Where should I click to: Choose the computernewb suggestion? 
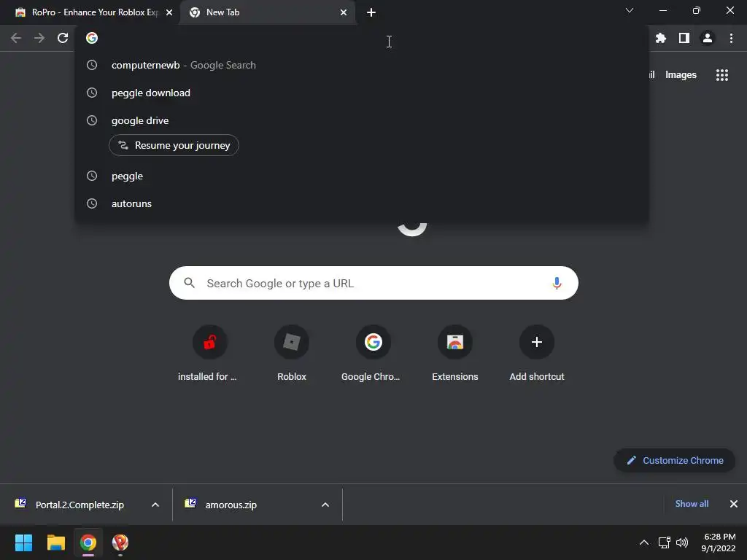click(x=362, y=65)
